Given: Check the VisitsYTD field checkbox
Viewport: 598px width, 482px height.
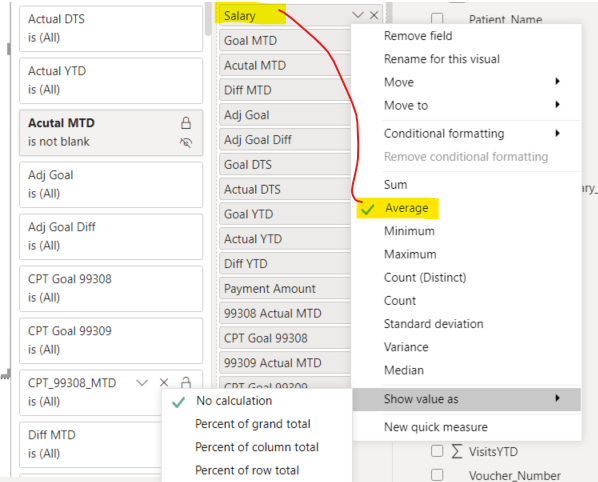Looking at the screenshot, I should 437,451.
